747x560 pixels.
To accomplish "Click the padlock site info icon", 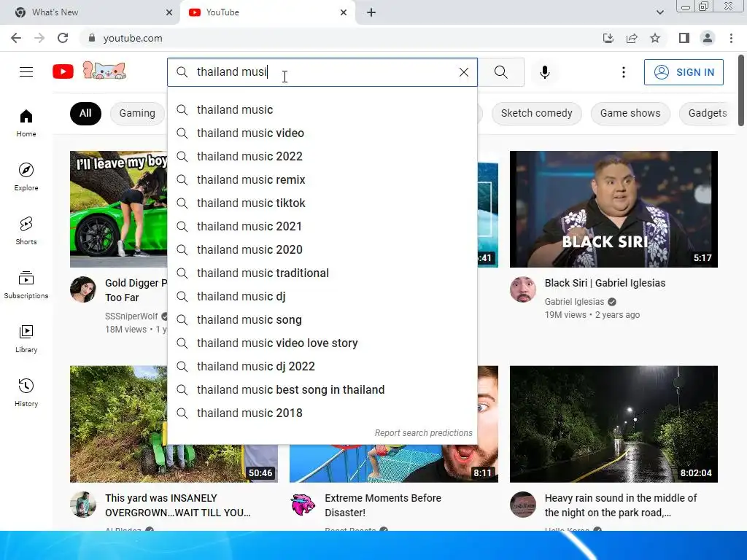I will point(92,38).
